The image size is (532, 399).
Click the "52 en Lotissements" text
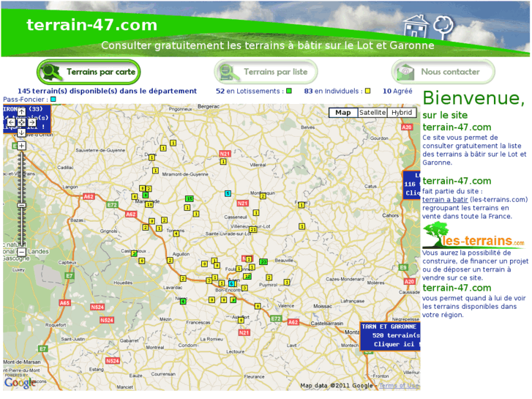point(248,91)
